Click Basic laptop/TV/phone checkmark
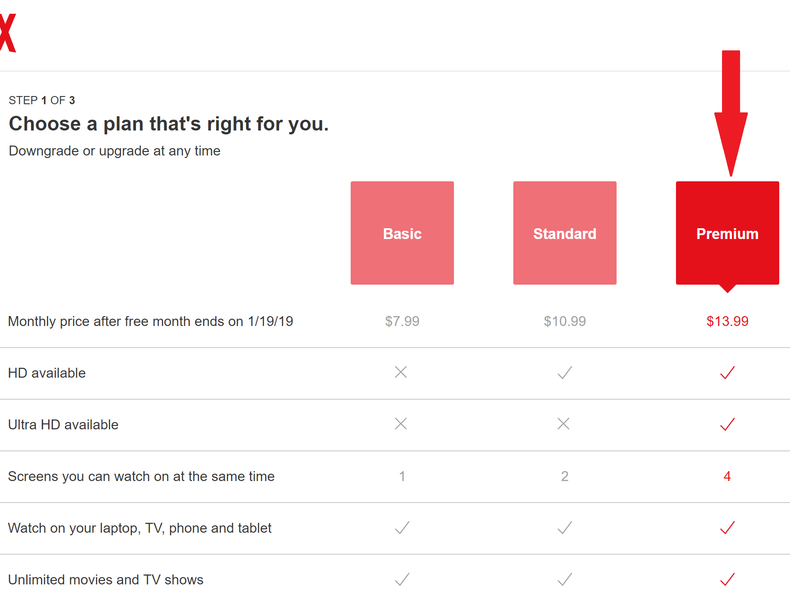The width and height of the screenshot is (790, 593). (402, 527)
